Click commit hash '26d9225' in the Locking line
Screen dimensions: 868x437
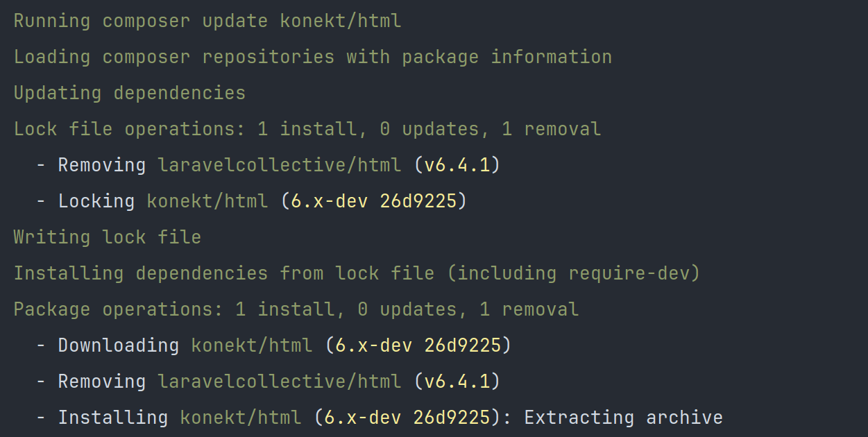[x=418, y=201]
